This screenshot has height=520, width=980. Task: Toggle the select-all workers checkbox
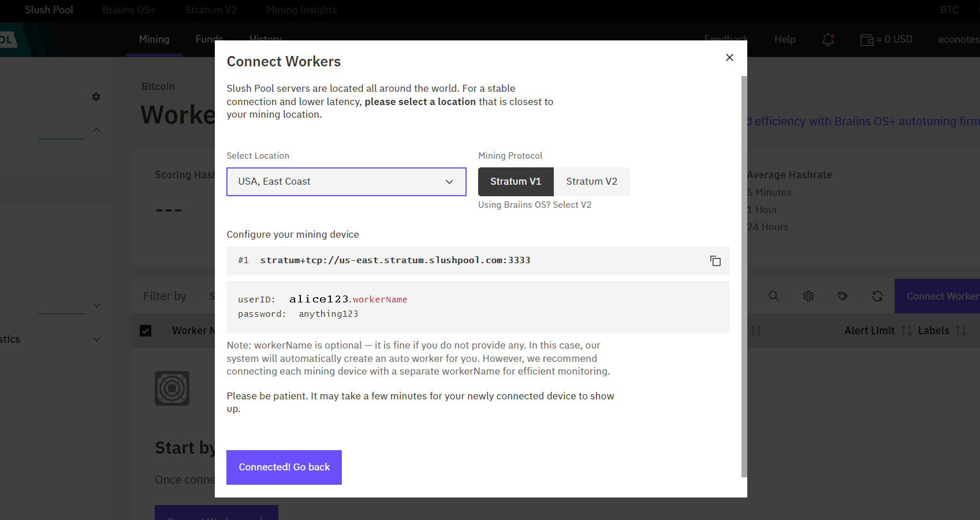146,331
